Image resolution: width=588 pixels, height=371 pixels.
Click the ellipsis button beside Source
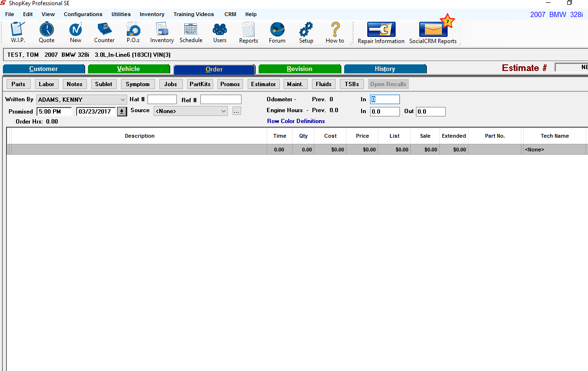pyautogui.click(x=236, y=111)
